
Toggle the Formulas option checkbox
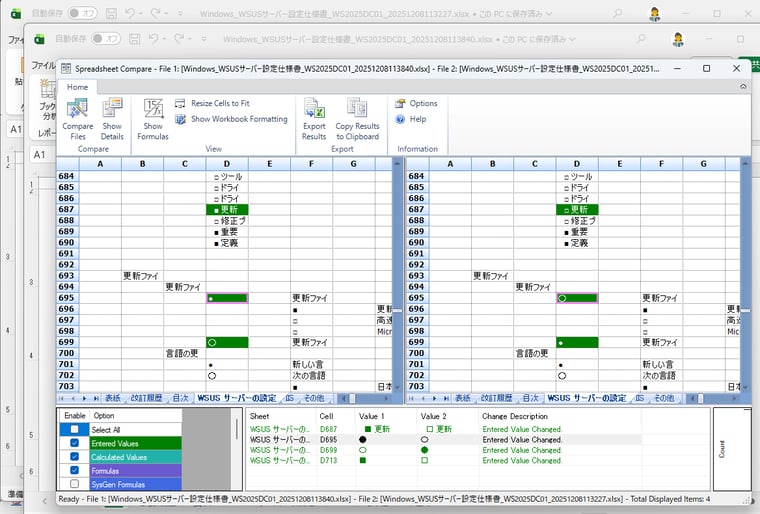pyautogui.click(x=75, y=470)
